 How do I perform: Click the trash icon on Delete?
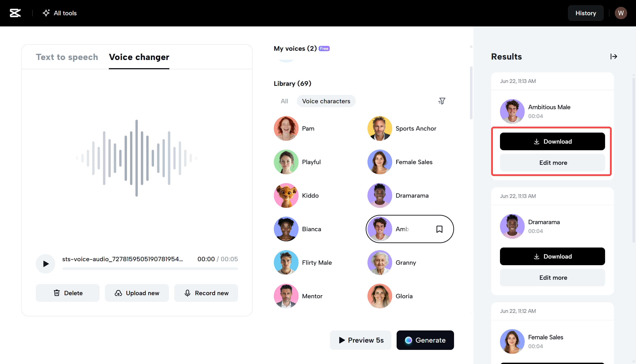click(57, 293)
